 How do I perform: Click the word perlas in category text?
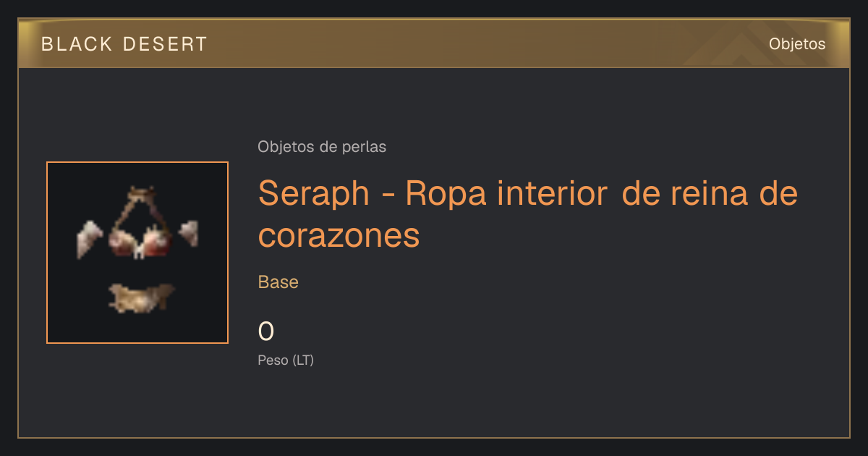pos(364,147)
